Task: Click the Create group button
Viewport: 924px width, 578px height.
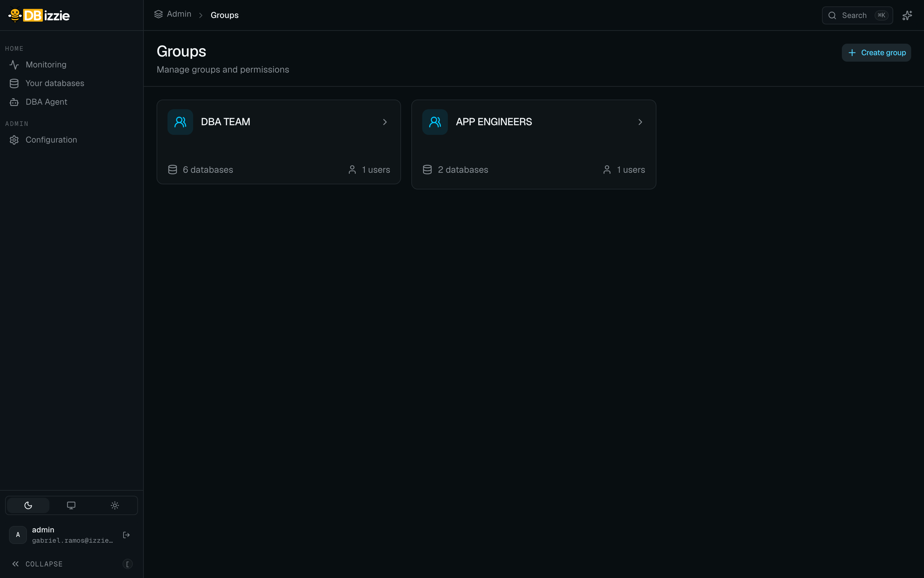Action: pyautogui.click(x=876, y=53)
